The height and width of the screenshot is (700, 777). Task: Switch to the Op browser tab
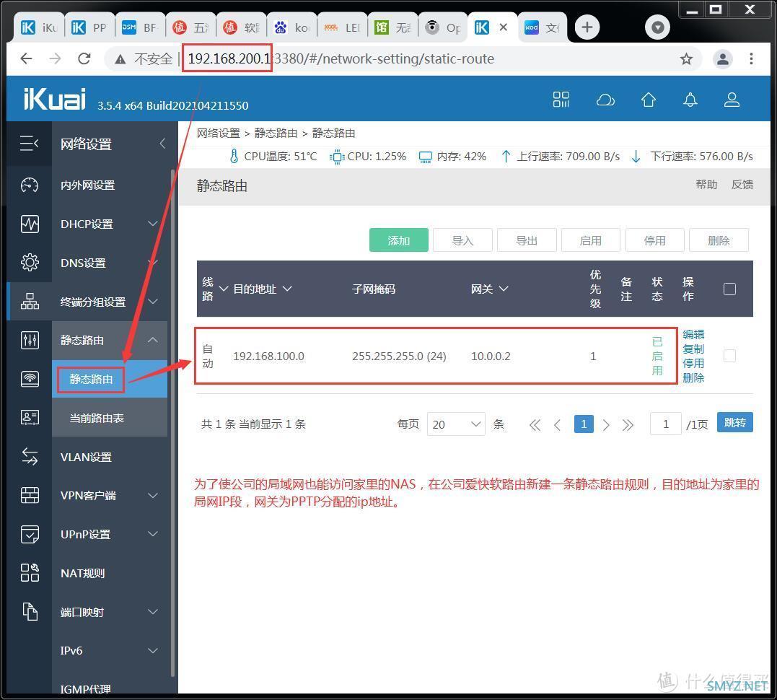click(443, 27)
